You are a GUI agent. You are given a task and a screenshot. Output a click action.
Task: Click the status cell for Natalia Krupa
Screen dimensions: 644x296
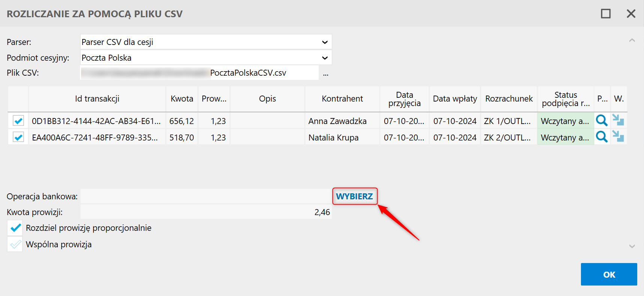point(566,138)
